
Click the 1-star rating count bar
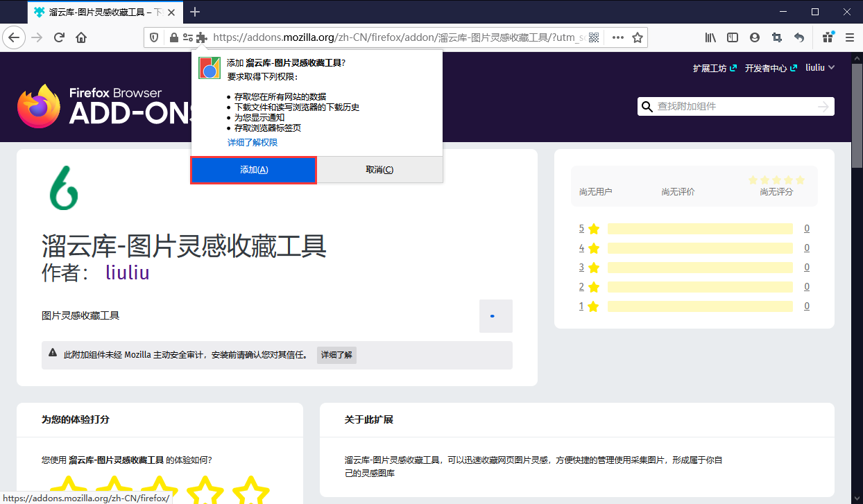(x=700, y=306)
